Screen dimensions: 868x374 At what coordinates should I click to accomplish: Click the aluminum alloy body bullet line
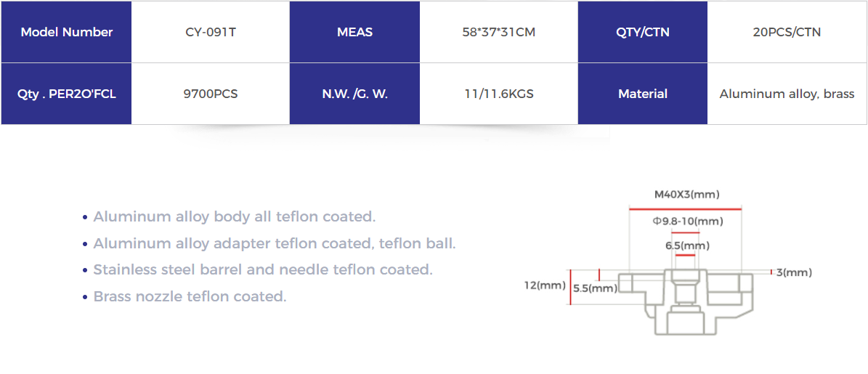230,217
